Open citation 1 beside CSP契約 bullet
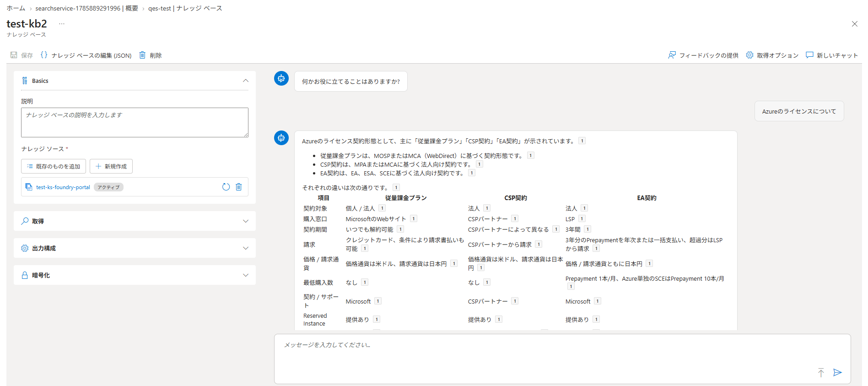This screenshot has height=386, width=868. pyautogui.click(x=479, y=164)
